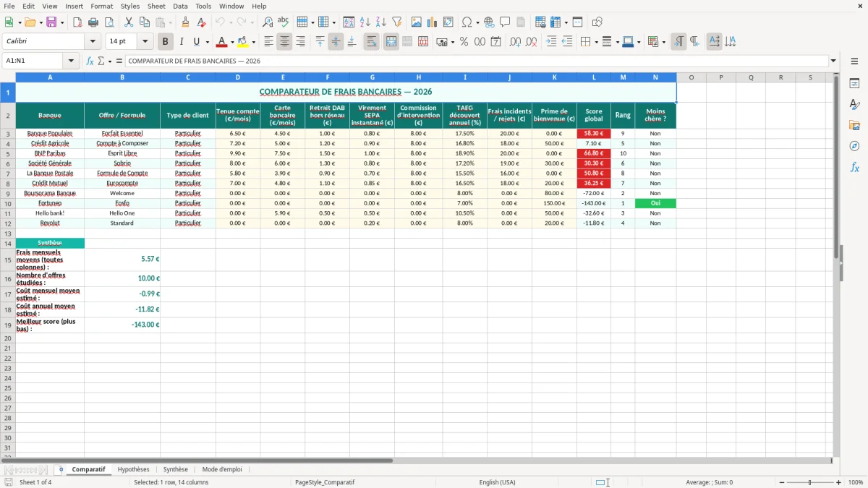
Task: Open Function Wizard next to Name Box
Action: click(90, 61)
